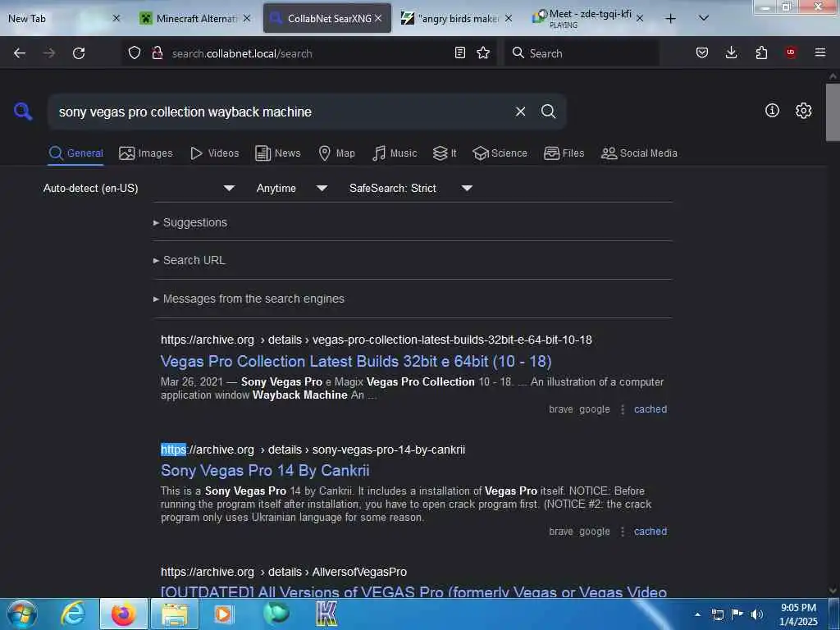Click the action center flag tray icon
This screenshot has height=630, width=840.
pos(737,614)
